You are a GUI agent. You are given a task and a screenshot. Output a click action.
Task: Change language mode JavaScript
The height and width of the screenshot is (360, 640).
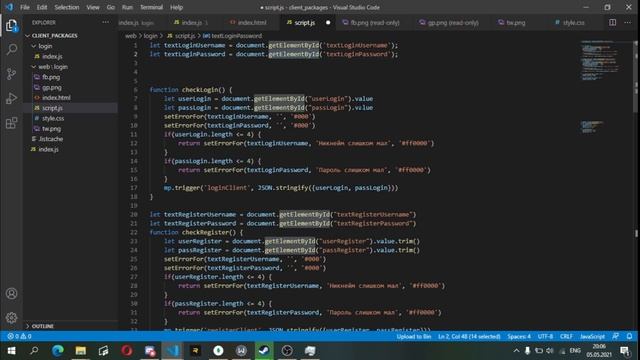pyautogui.click(x=592, y=336)
